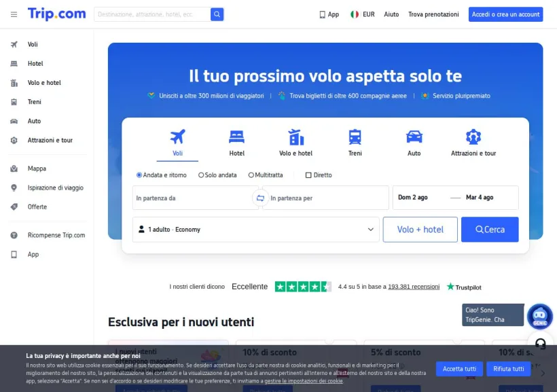The height and width of the screenshot is (392, 557).
Task: Click Il tuo prossimo volo aspetta headline
Action: point(325,76)
